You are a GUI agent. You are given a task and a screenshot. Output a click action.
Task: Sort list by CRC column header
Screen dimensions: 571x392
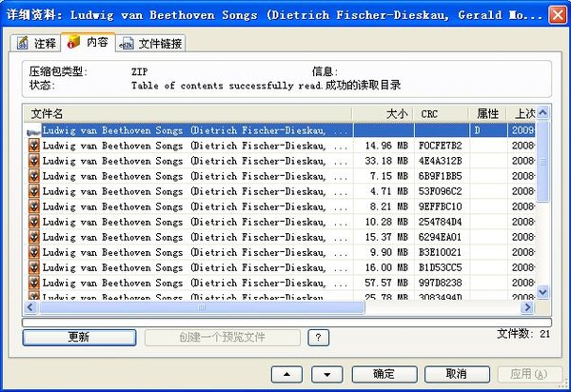(441, 114)
